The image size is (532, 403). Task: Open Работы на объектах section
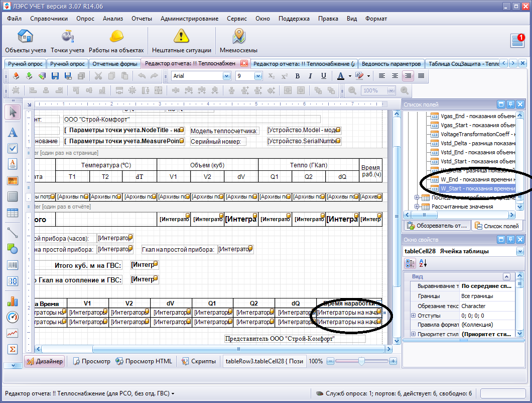(x=116, y=41)
